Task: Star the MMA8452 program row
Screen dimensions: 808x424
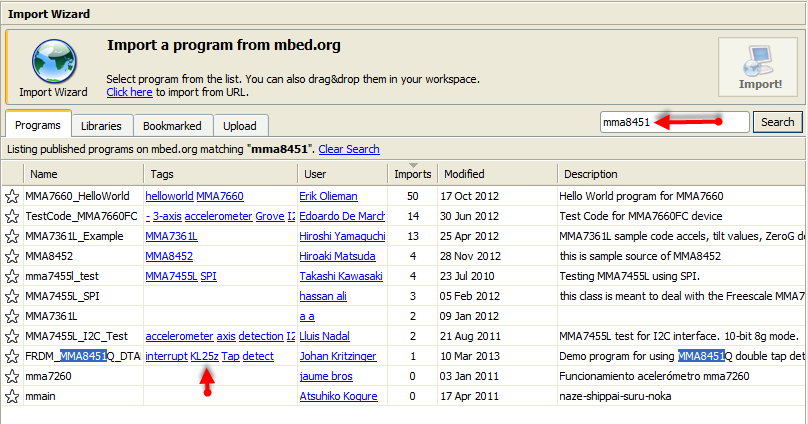Action: tap(12, 256)
